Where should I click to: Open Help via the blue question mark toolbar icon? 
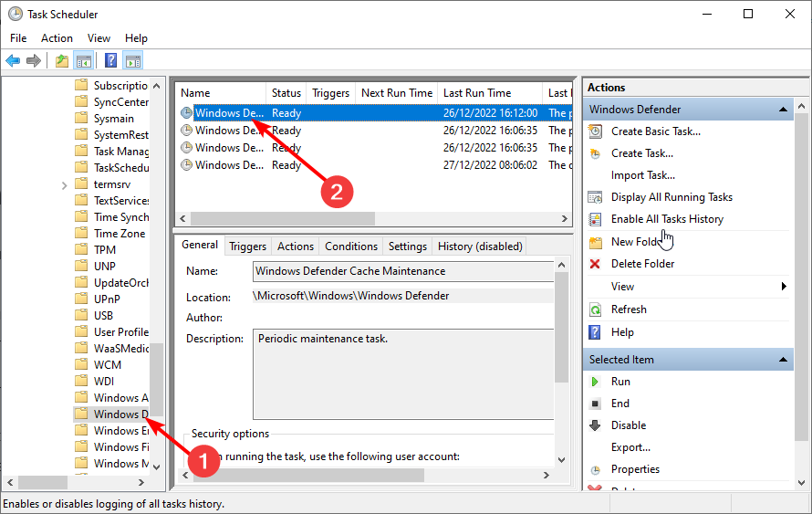click(110, 60)
